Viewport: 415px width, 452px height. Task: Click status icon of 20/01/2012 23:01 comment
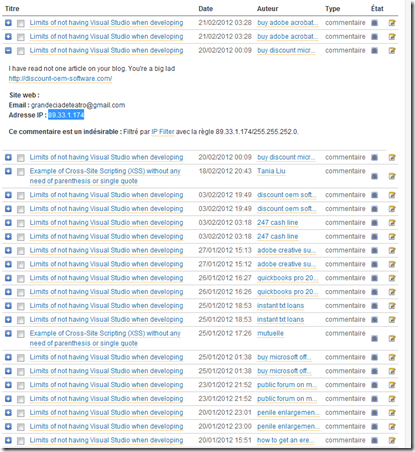pos(375,413)
